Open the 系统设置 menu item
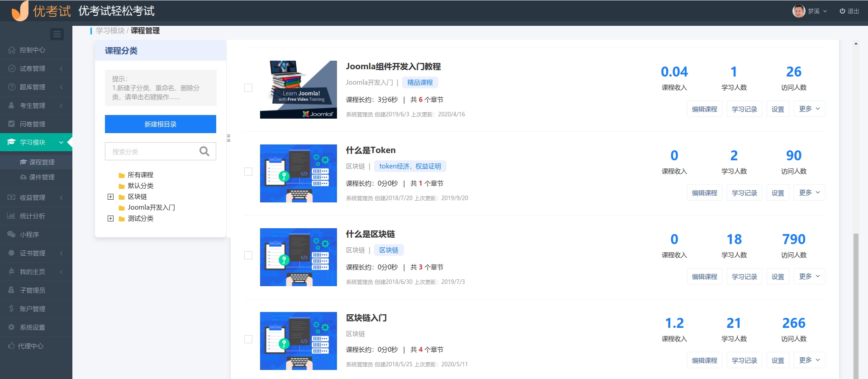This screenshot has width=868, height=379. [x=36, y=327]
